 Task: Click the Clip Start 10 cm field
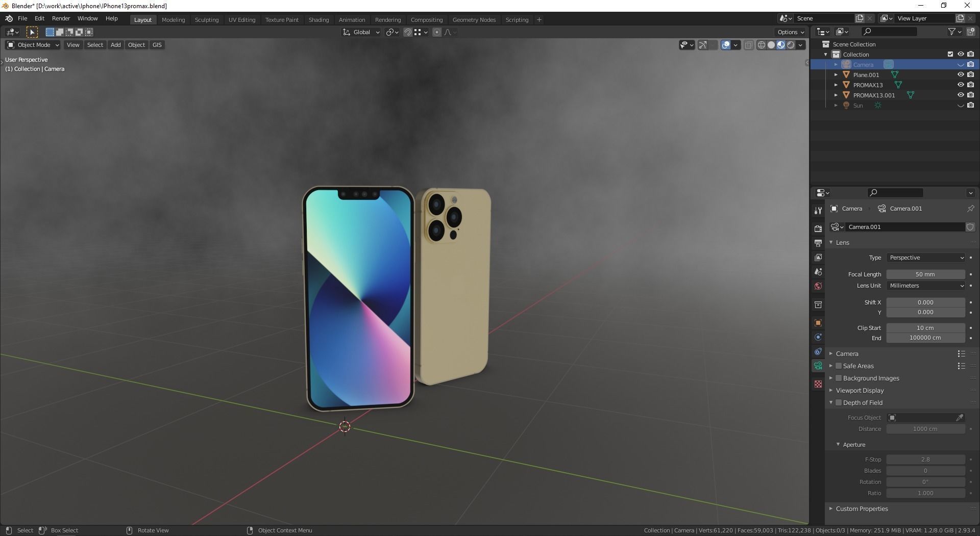coord(925,328)
